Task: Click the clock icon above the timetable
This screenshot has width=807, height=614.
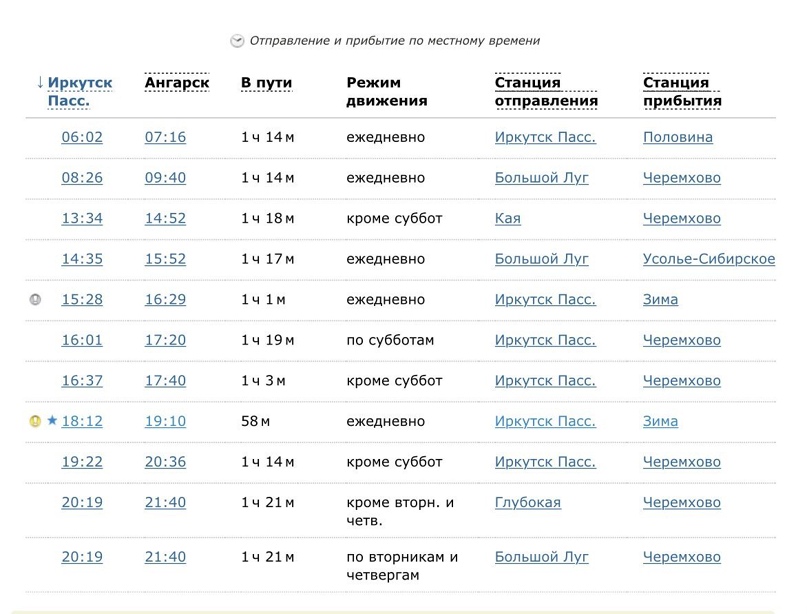Action: (237, 41)
